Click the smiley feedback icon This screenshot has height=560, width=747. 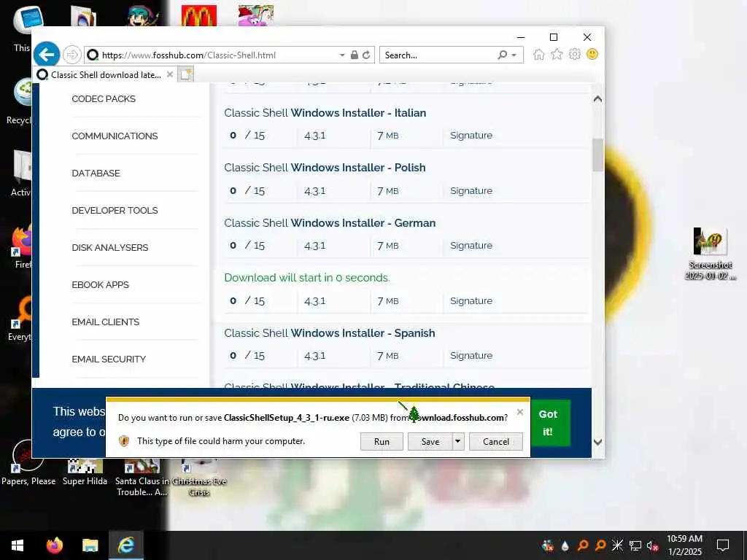[x=592, y=54]
